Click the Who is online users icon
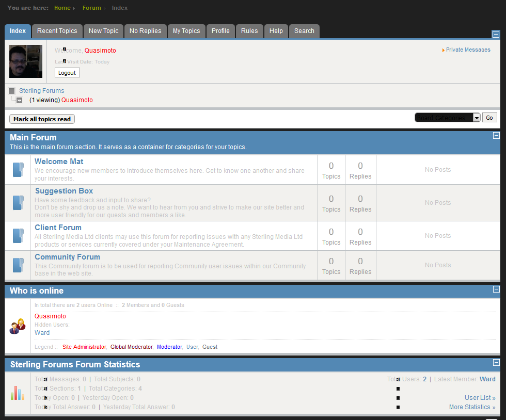The image size is (506, 420). coord(18,326)
